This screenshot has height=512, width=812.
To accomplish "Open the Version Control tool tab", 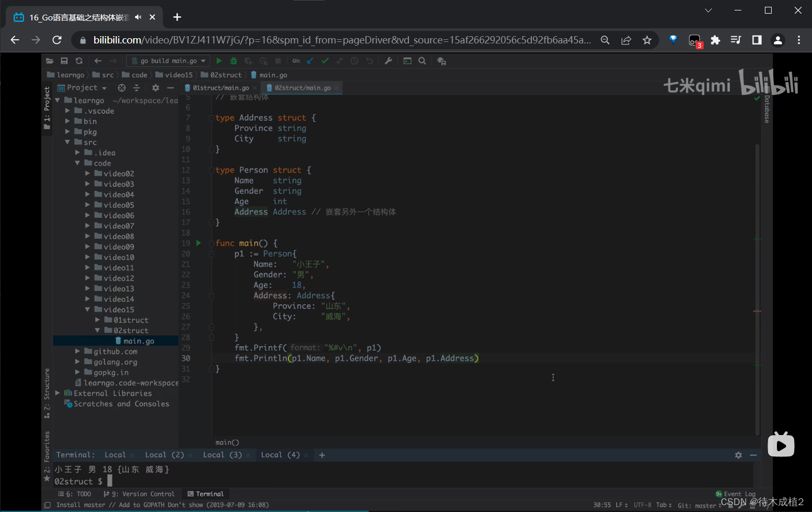I will click(x=139, y=494).
